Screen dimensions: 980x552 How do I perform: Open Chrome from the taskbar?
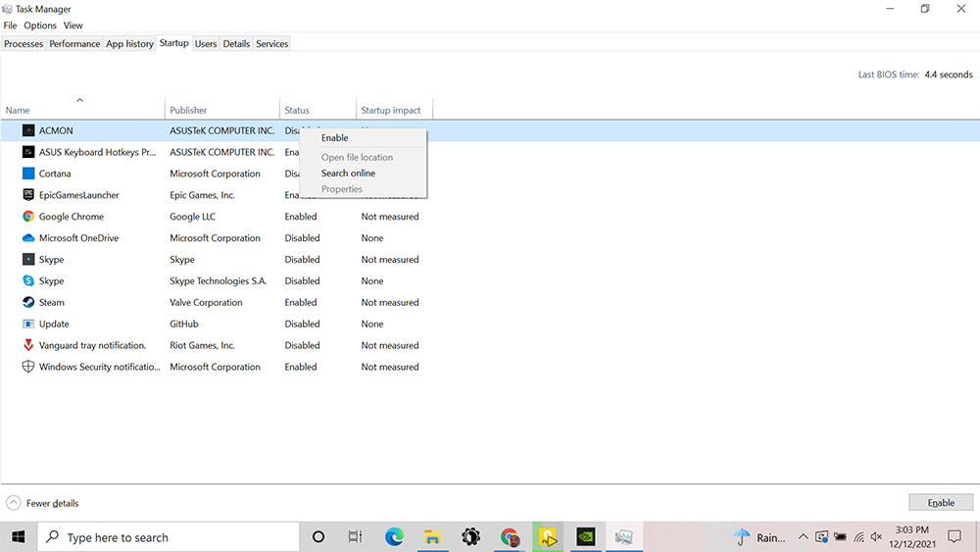click(x=510, y=537)
